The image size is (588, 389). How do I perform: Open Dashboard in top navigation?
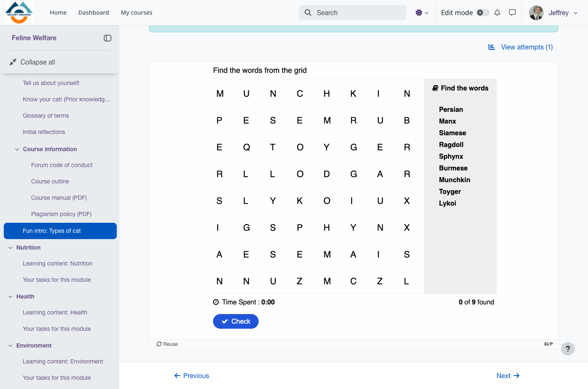(94, 13)
